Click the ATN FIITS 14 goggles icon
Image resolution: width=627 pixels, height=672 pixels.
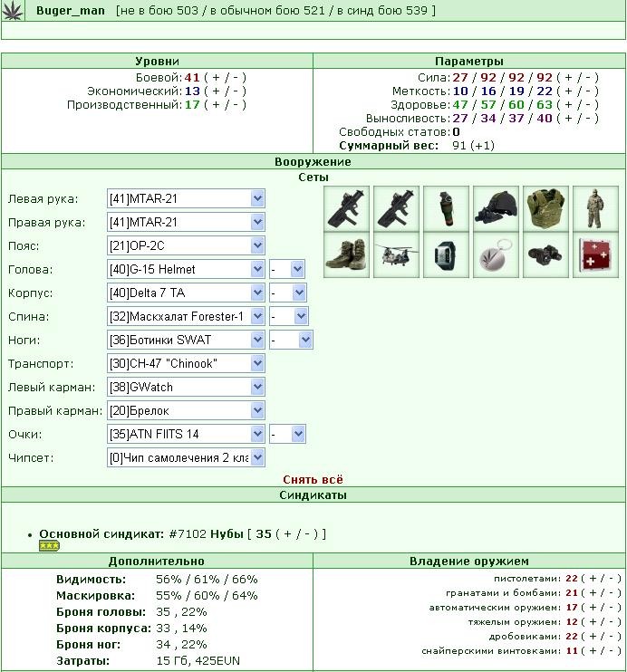545,255
